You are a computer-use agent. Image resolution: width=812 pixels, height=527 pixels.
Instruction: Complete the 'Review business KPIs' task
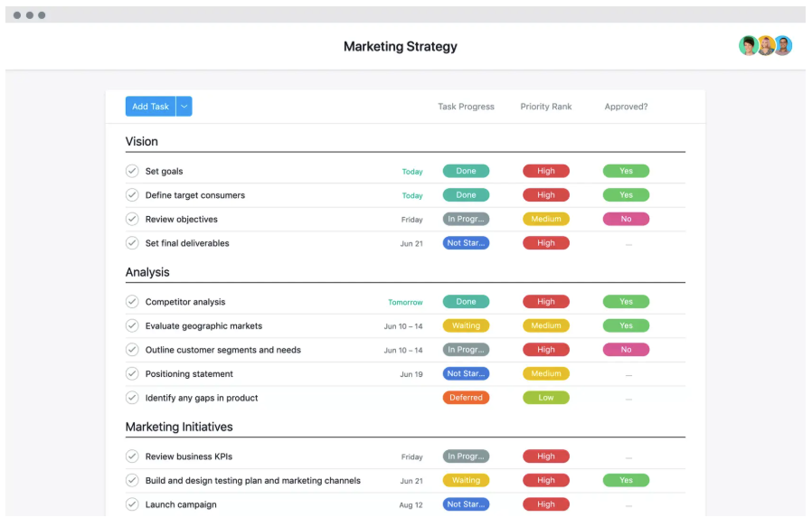point(132,456)
